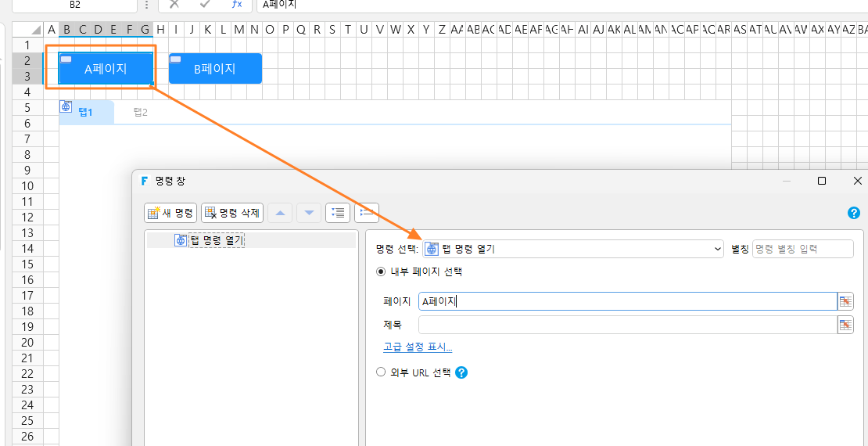Click the 제목 input field
This screenshot has height=446, width=868.
click(627, 326)
